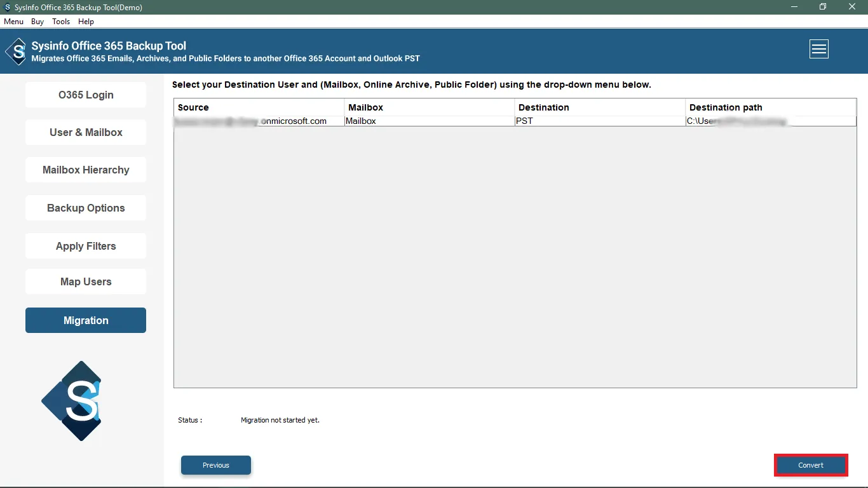
Task: Open the Tools menu
Action: coord(61,22)
